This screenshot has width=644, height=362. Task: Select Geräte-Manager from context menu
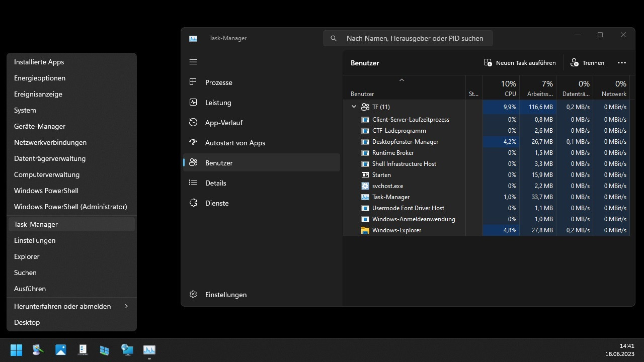tap(40, 126)
